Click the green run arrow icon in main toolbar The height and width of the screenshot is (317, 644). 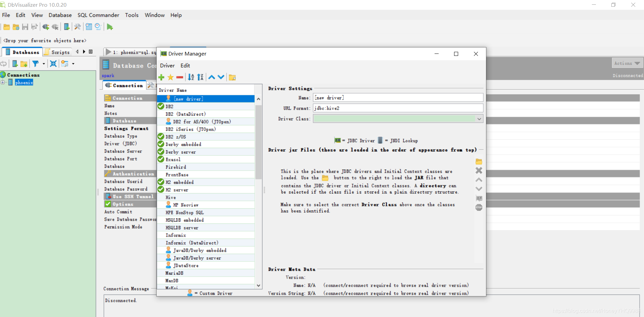click(110, 27)
